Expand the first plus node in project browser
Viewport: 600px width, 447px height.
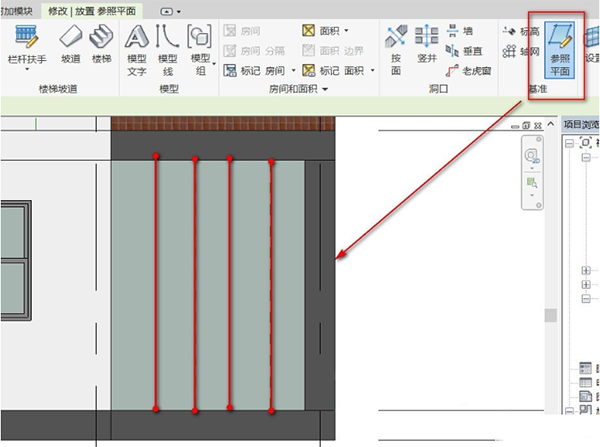586,271
